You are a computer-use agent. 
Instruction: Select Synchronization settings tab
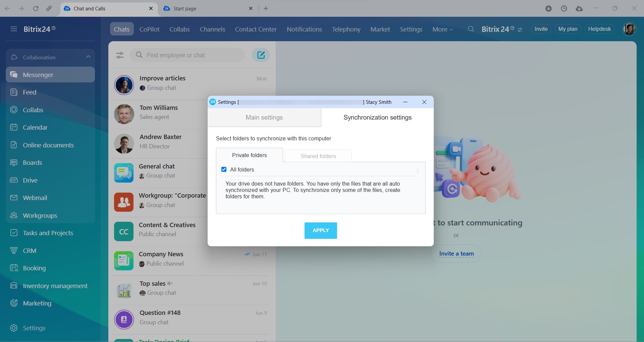pos(377,118)
